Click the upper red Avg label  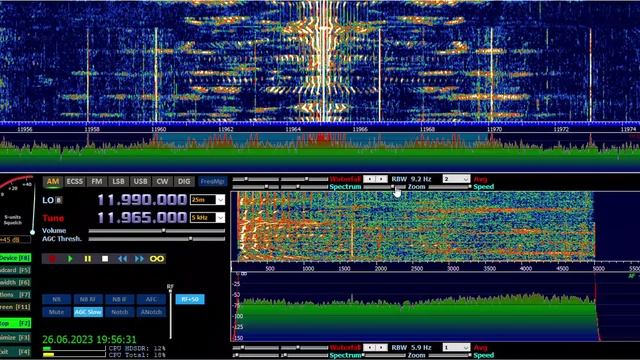pos(480,179)
